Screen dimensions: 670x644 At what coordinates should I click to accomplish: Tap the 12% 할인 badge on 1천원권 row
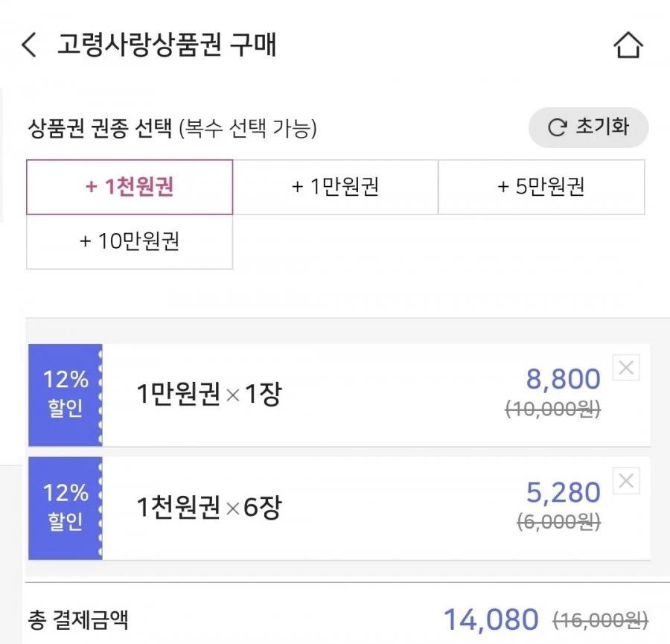pyautogui.click(x=66, y=508)
